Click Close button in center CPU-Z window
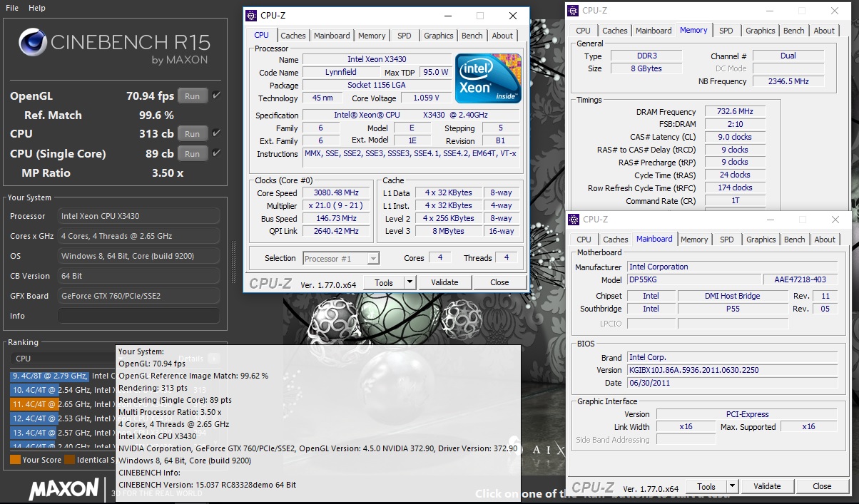859x504 pixels. pos(499,282)
